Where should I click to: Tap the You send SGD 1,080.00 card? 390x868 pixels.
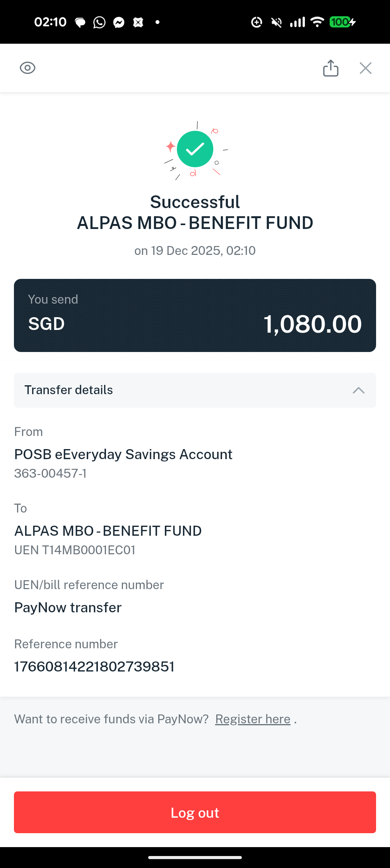195,315
